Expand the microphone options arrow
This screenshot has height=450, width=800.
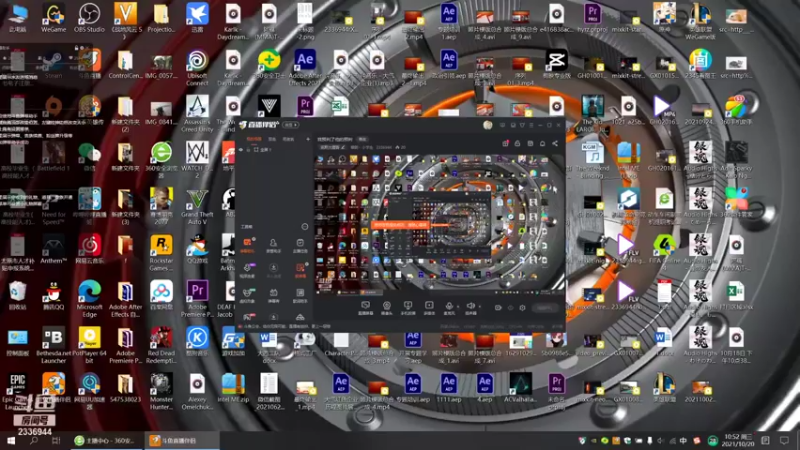pos(458,307)
